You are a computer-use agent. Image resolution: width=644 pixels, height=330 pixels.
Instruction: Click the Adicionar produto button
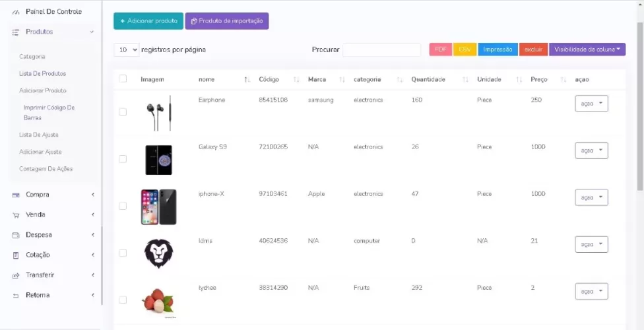click(x=148, y=21)
